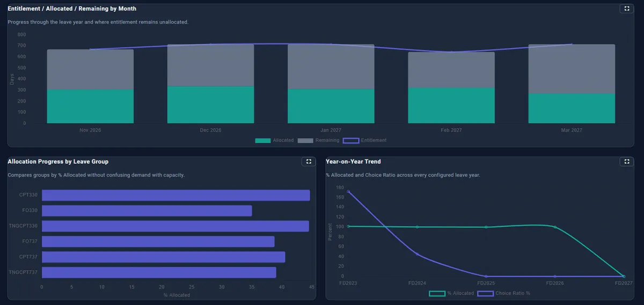Click the FO330 group label

tap(30, 210)
